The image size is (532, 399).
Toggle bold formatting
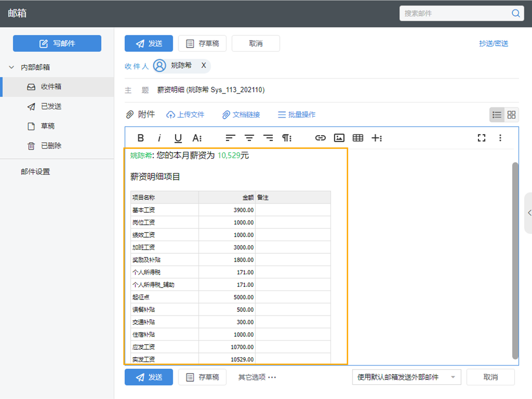tap(141, 138)
